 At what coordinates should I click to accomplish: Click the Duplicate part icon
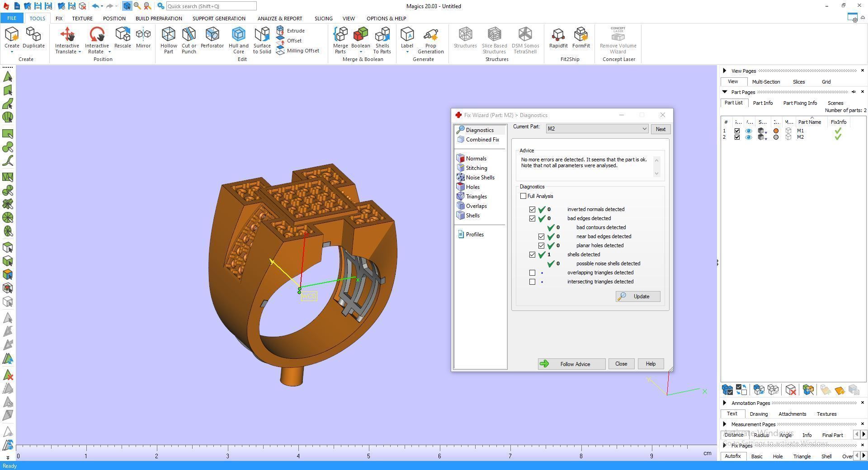(x=33, y=38)
